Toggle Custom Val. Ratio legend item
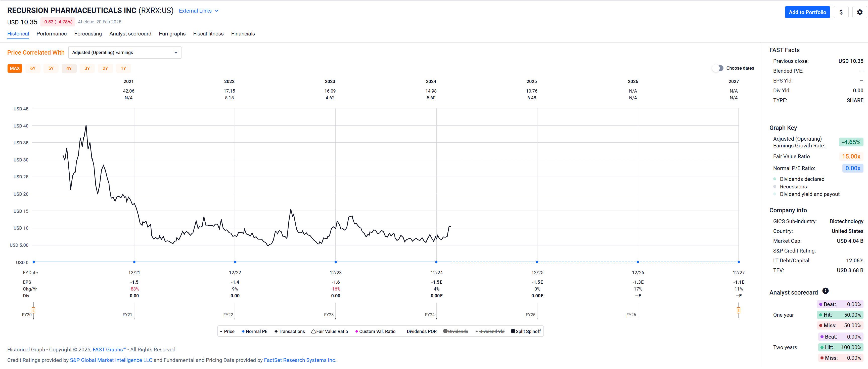 tap(375, 332)
